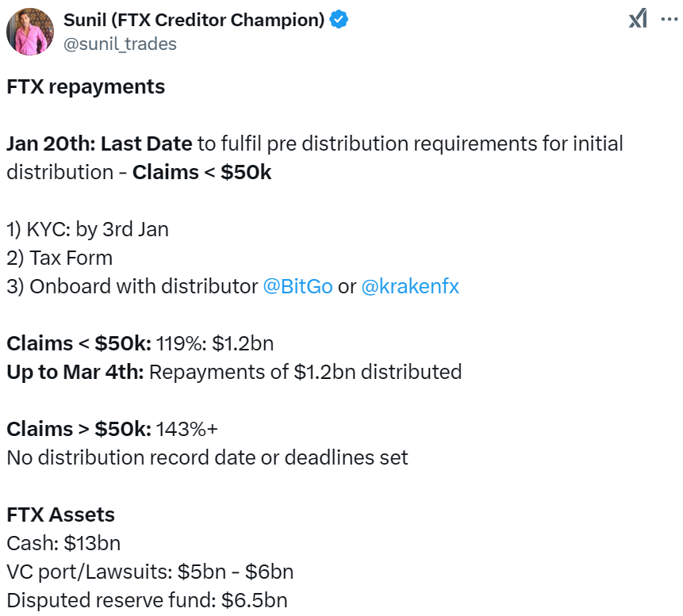Screen dimensions: 683x616
Task: Select the '1) KYC: by 3rd Jan' line
Action: [x=87, y=229]
